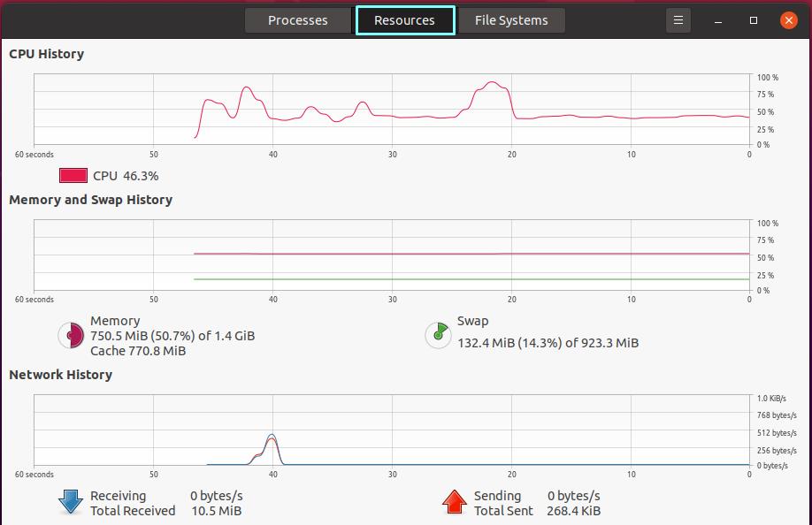Click the green Swap pie chart color picker

coord(438,335)
